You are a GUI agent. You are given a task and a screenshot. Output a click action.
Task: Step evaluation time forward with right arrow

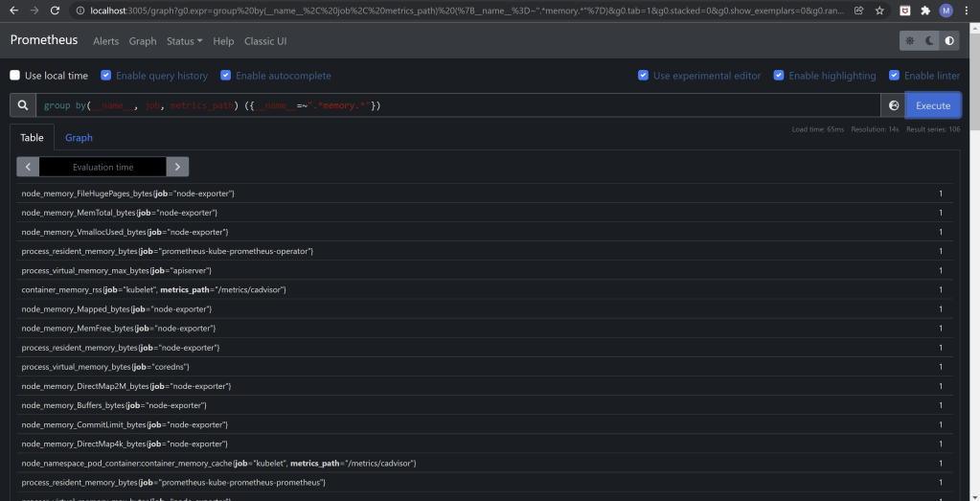(177, 167)
